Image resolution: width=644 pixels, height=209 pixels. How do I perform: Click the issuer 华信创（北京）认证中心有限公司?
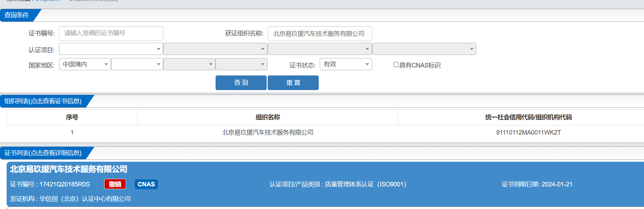tap(85, 199)
